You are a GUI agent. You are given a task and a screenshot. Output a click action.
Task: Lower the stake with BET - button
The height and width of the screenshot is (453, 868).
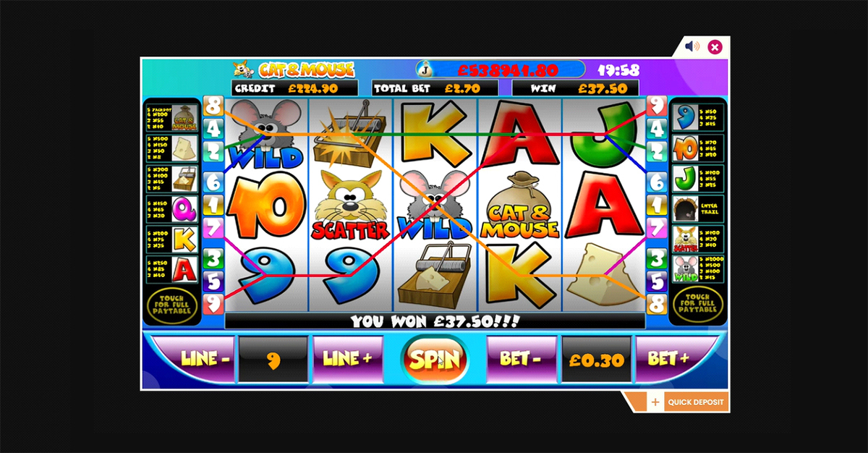point(522,359)
